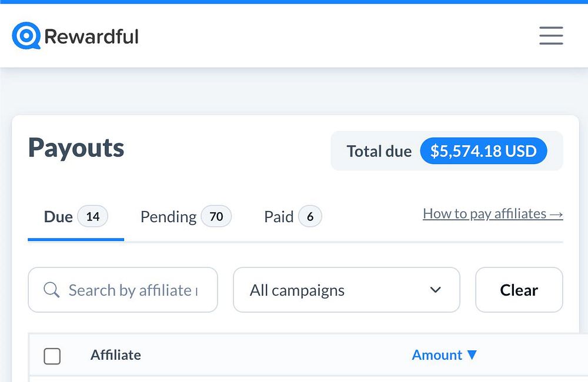Click the Rewardful logo icon

coord(26,36)
